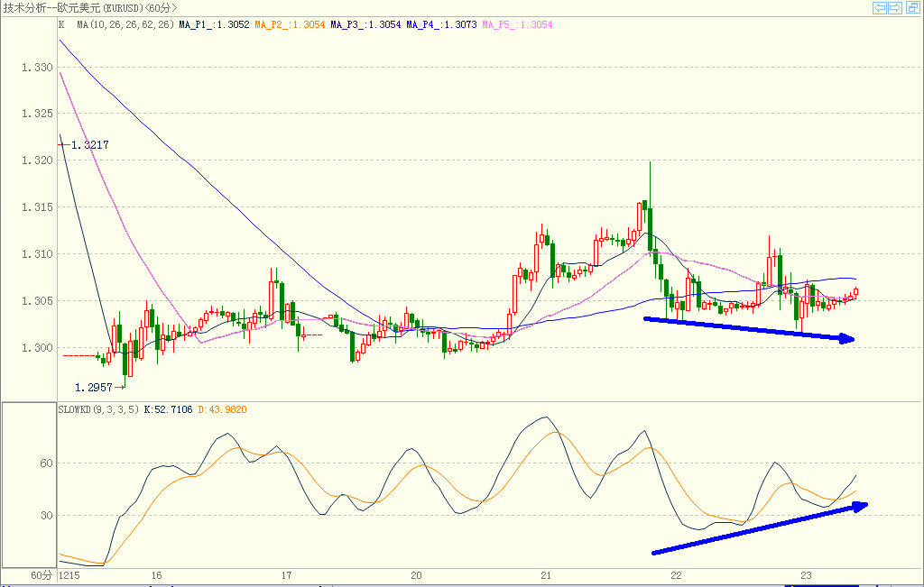Click the date 16 on the time axis
Screen dimensions: 924x587
[x=156, y=575]
